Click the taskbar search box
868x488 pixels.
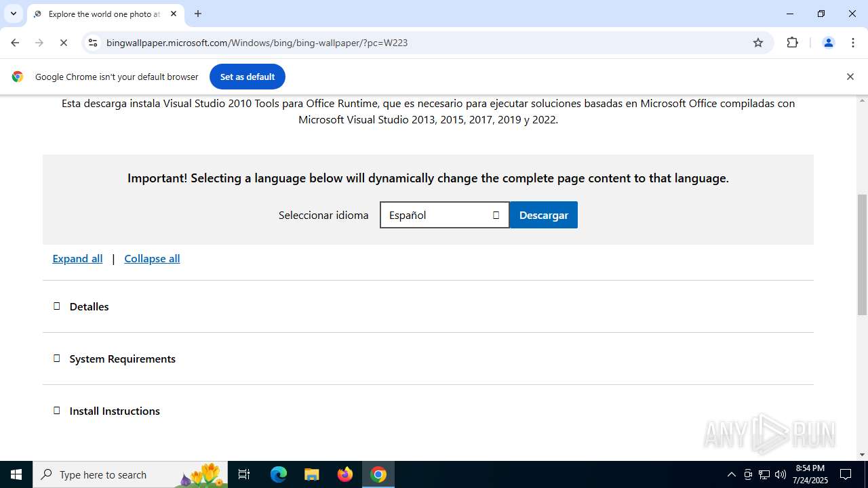(130, 474)
